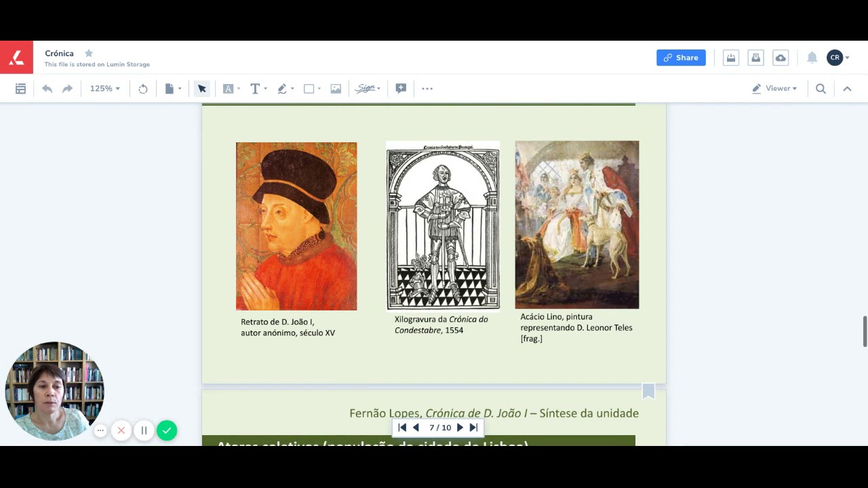Click the Crónica do Condestabre woodcut image
Viewport: 868px width, 488px height.
443,225
